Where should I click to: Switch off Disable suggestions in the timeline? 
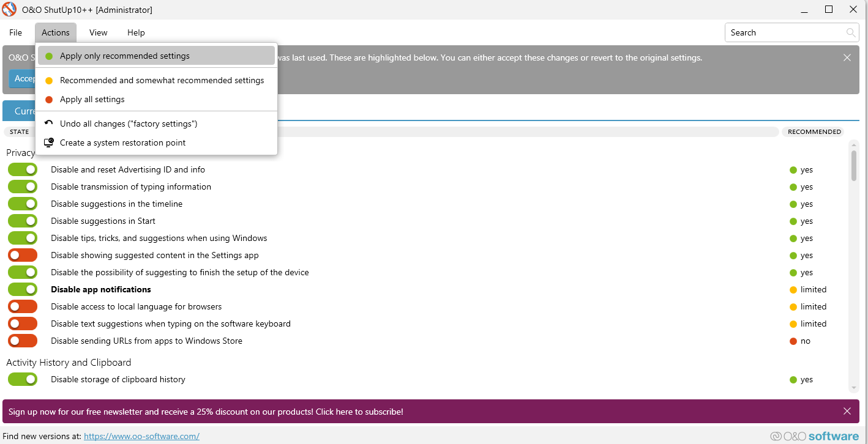point(23,204)
